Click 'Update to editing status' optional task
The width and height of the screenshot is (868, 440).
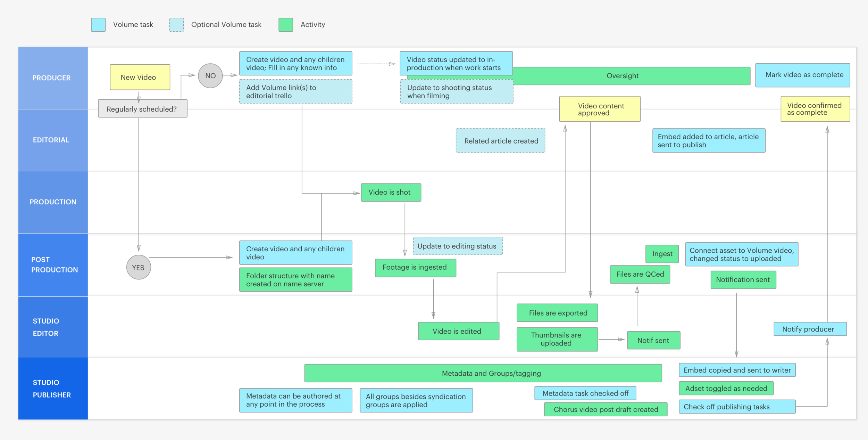pos(458,246)
